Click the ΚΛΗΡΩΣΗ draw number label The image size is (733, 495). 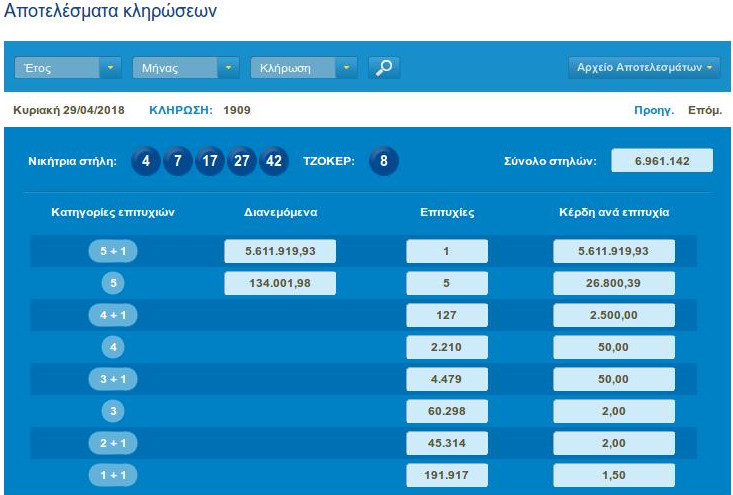pos(181,110)
